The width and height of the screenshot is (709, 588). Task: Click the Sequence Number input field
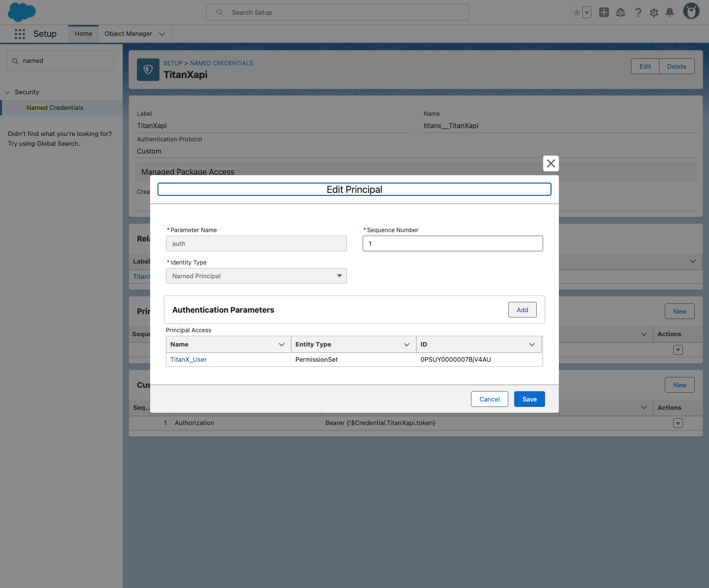click(453, 243)
